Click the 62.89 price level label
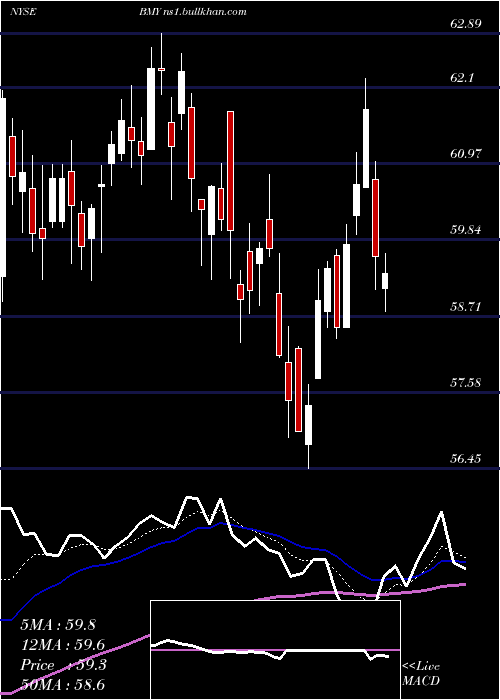The height and width of the screenshot is (700, 500). click(x=466, y=24)
